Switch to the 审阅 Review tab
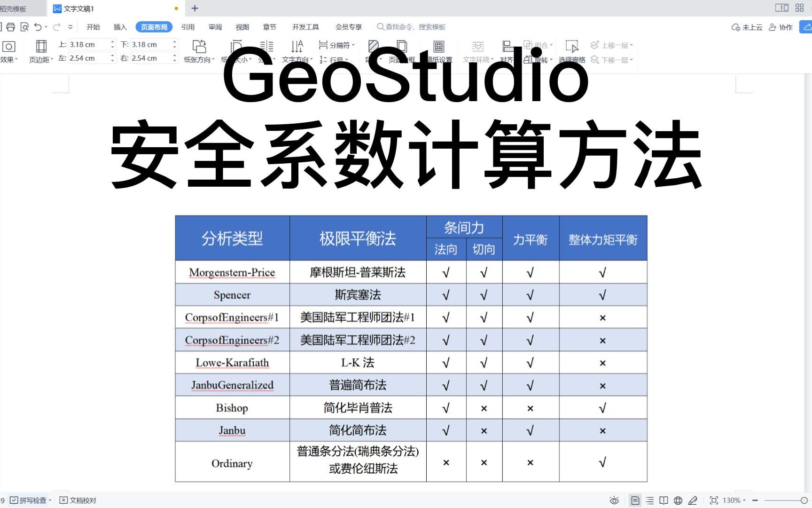Image resolution: width=812 pixels, height=508 pixels. [x=215, y=27]
